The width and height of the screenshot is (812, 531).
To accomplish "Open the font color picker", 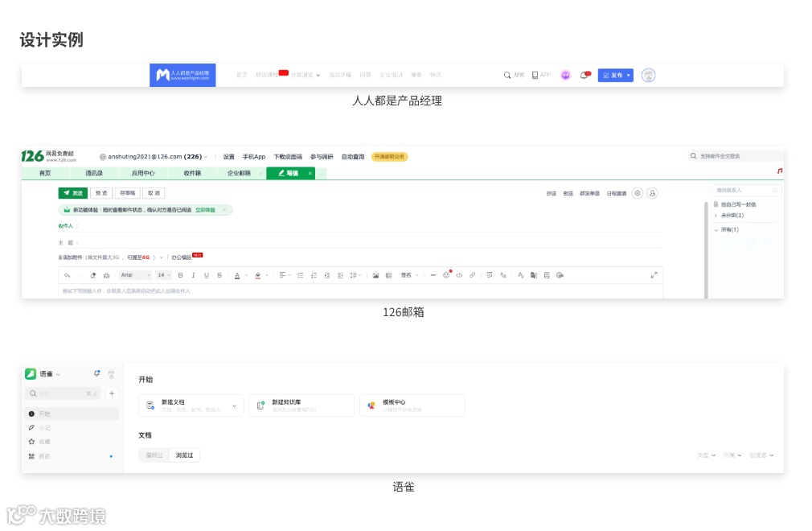I will (237, 275).
